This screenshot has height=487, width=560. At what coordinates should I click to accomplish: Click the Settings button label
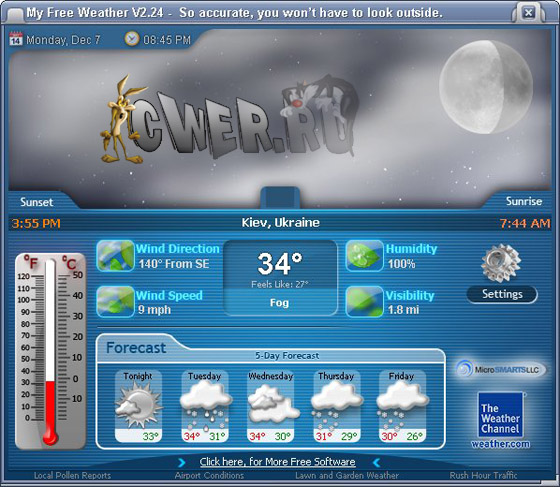click(x=502, y=294)
